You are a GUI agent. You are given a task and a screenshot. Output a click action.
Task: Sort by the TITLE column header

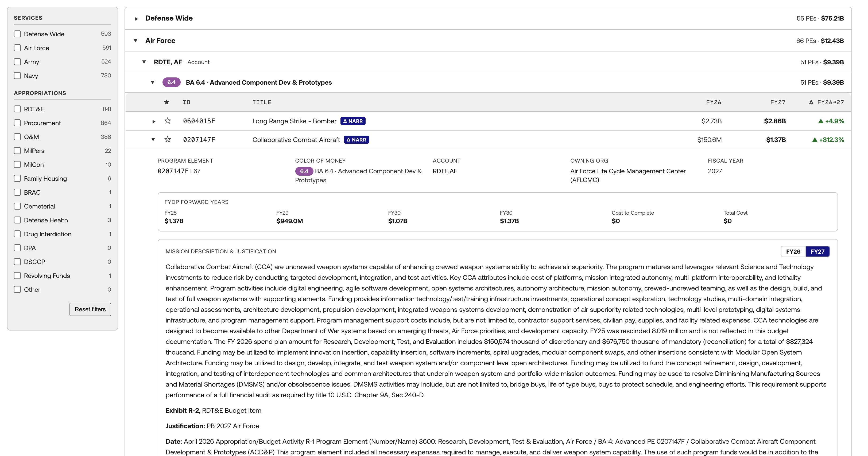[x=262, y=102]
